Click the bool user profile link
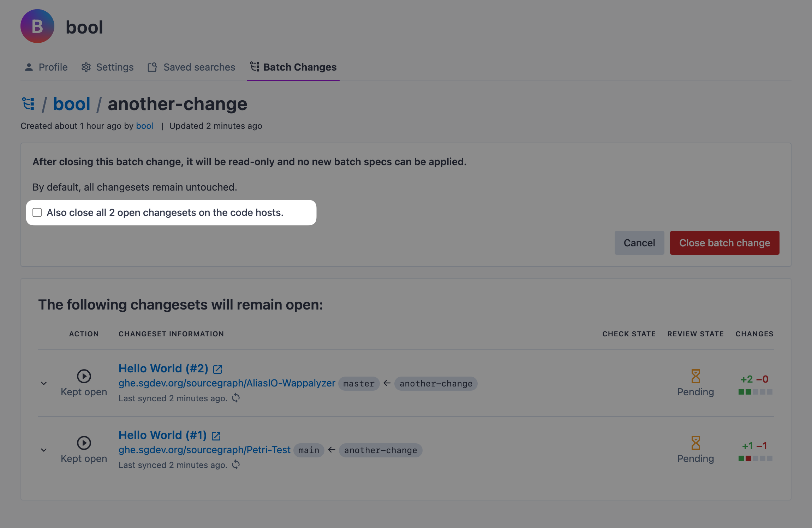Screen dimensions: 812x528 144,125
